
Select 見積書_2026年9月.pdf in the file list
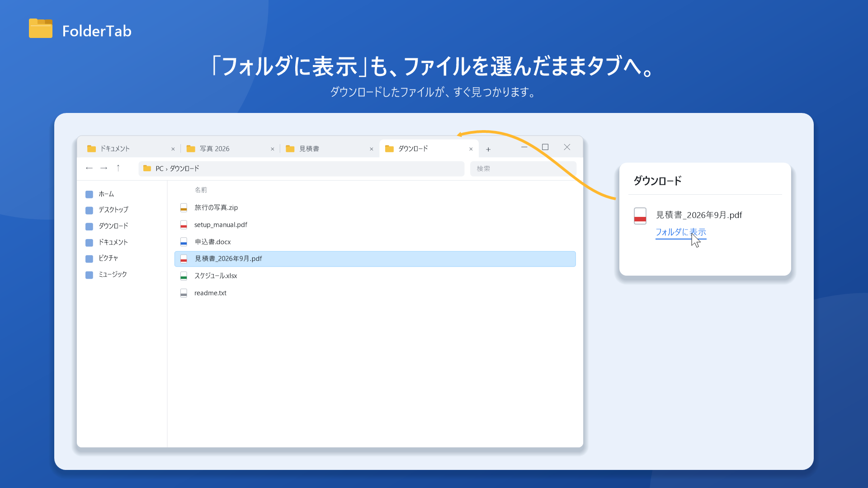pyautogui.click(x=375, y=259)
